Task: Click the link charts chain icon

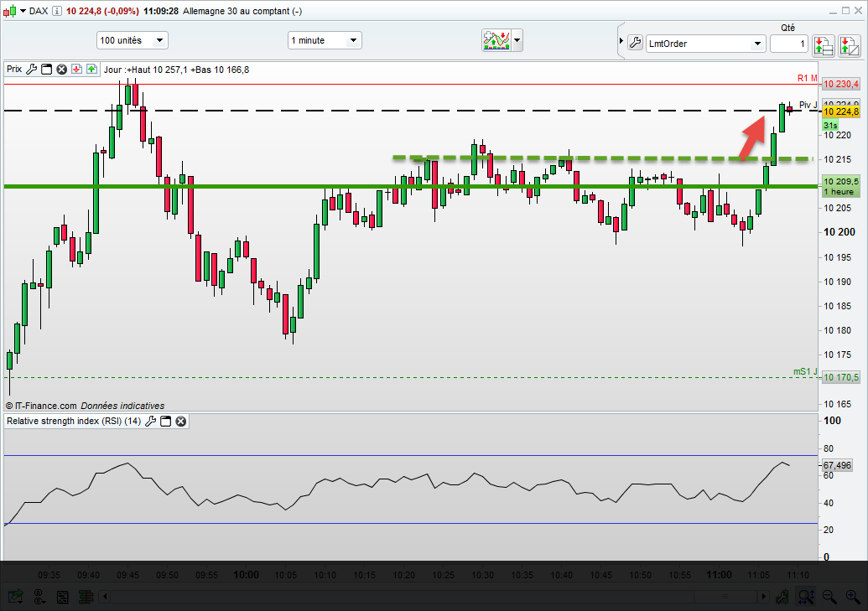Action: [x=39, y=597]
